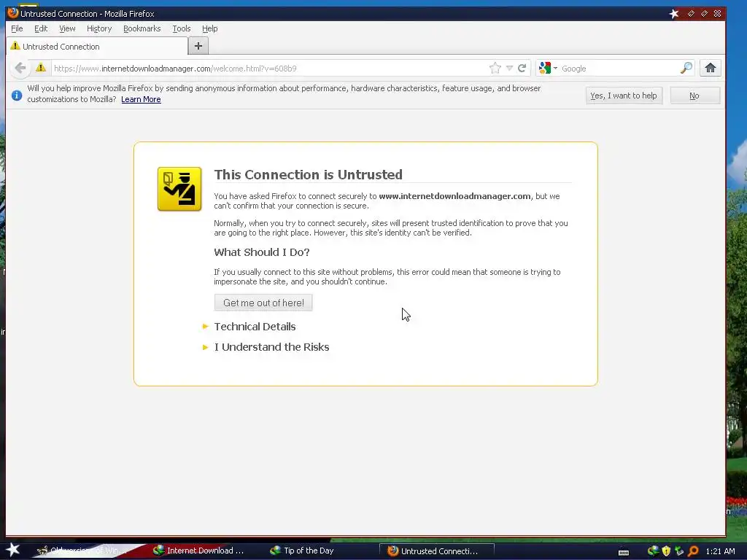Click the warning triangle site identity icon

point(41,68)
